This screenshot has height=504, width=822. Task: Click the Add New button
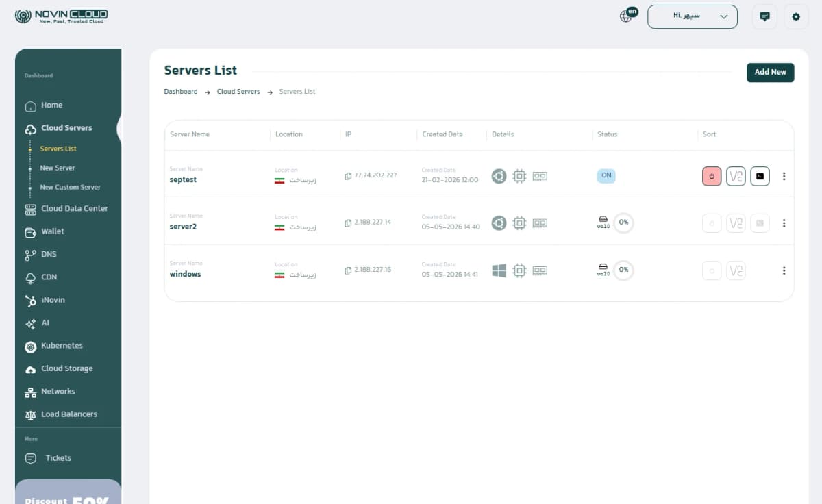770,72
